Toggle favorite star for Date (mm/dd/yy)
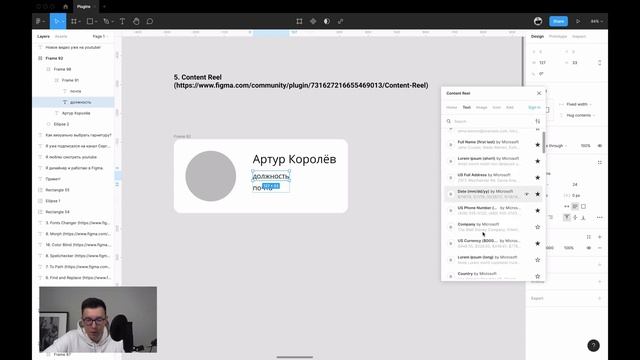The width and height of the screenshot is (640, 360). pyautogui.click(x=538, y=194)
